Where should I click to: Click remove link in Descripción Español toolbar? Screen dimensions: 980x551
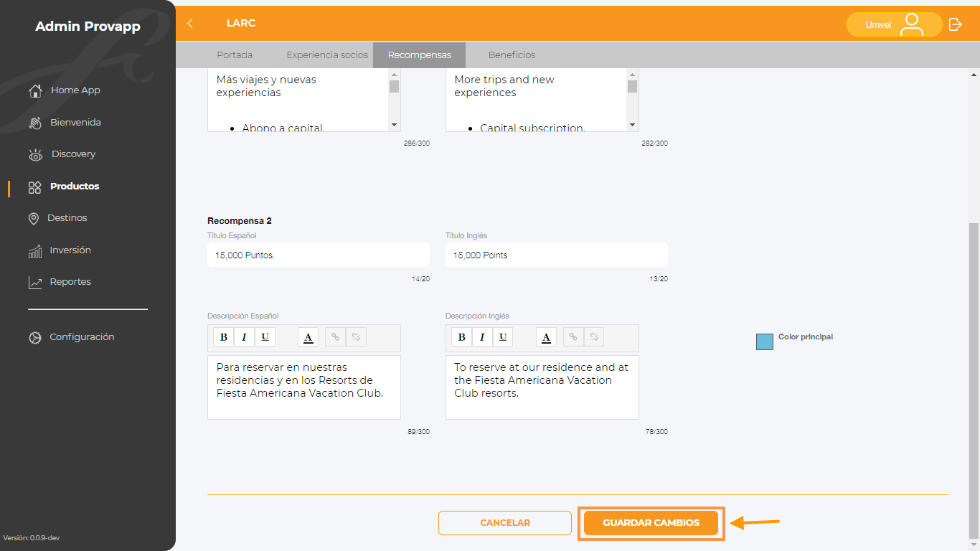356,337
